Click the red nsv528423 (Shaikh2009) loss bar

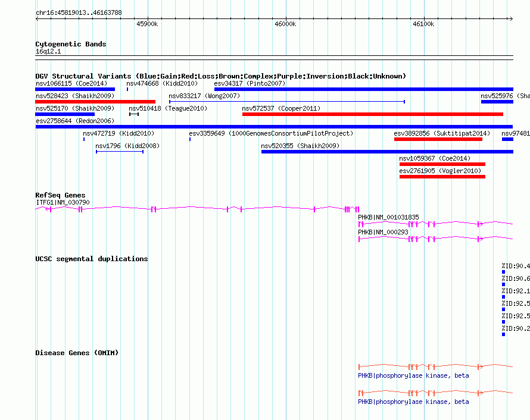(95, 102)
